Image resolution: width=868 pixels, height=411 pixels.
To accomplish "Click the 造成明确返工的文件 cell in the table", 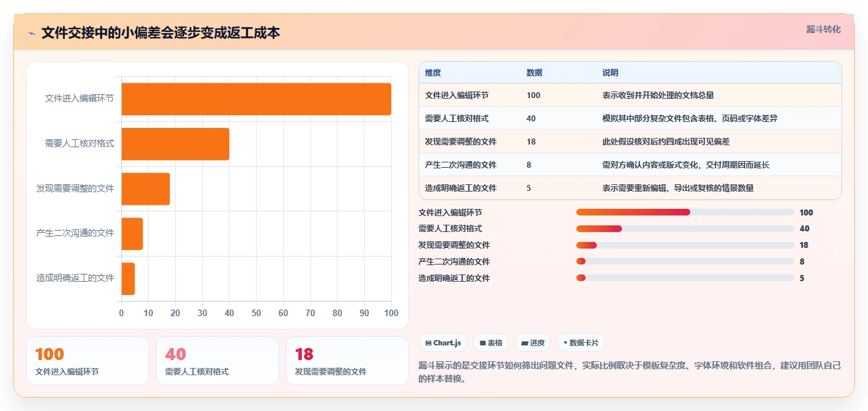I will coord(461,188).
